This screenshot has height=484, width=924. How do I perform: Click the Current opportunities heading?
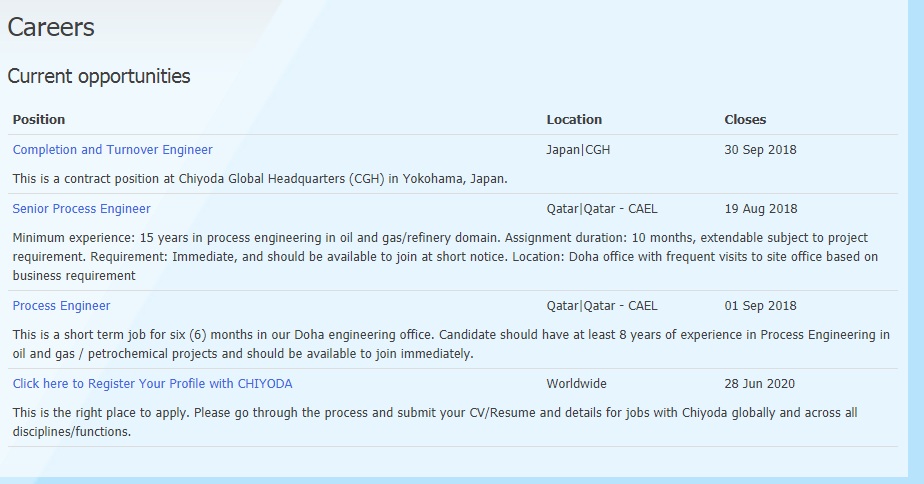coord(99,76)
